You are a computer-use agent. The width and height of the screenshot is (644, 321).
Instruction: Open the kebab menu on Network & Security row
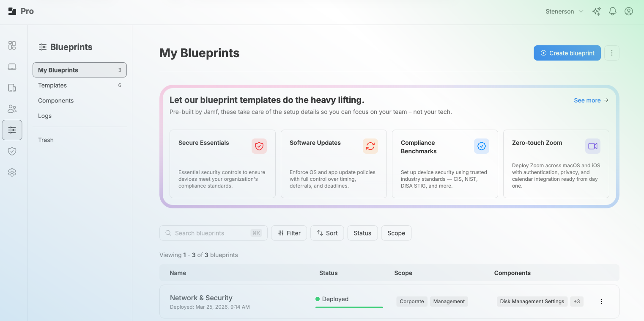point(601,301)
